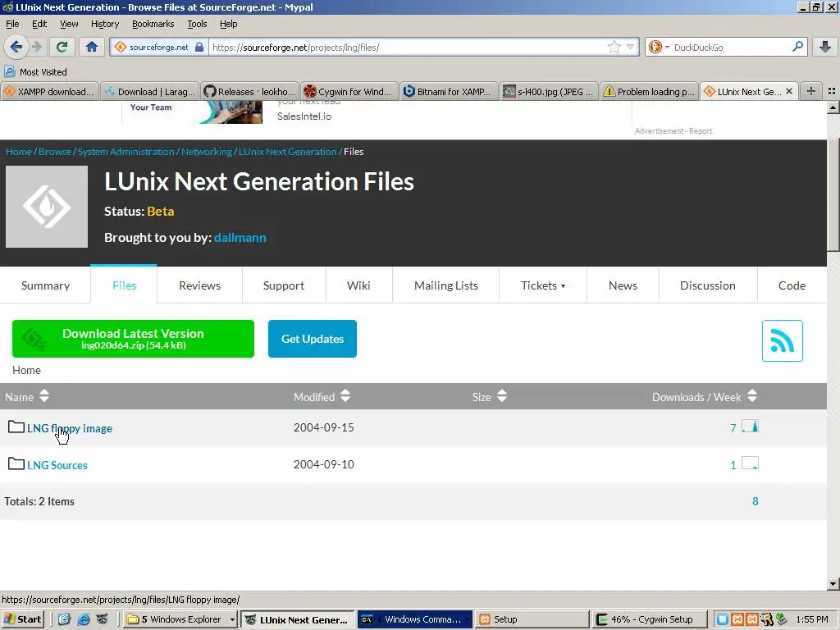840x630 pixels.
Task: Open the Bookmarks menu
Action: click(153, 24)
